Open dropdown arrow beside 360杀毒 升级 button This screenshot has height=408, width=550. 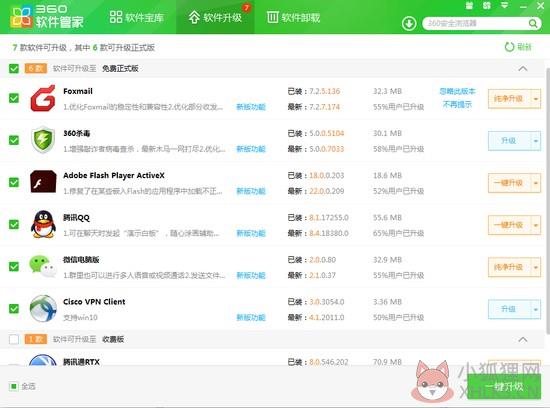[536, 141]
